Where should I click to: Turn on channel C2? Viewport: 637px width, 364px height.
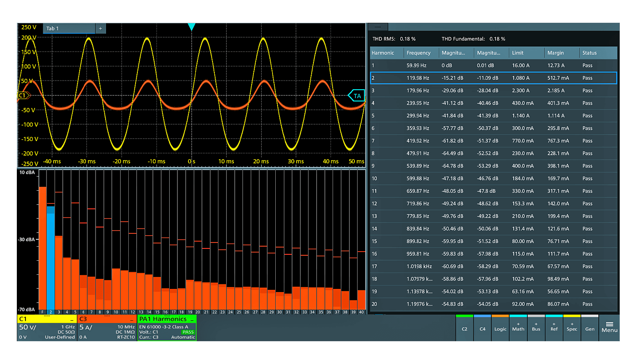click(464, 328)
